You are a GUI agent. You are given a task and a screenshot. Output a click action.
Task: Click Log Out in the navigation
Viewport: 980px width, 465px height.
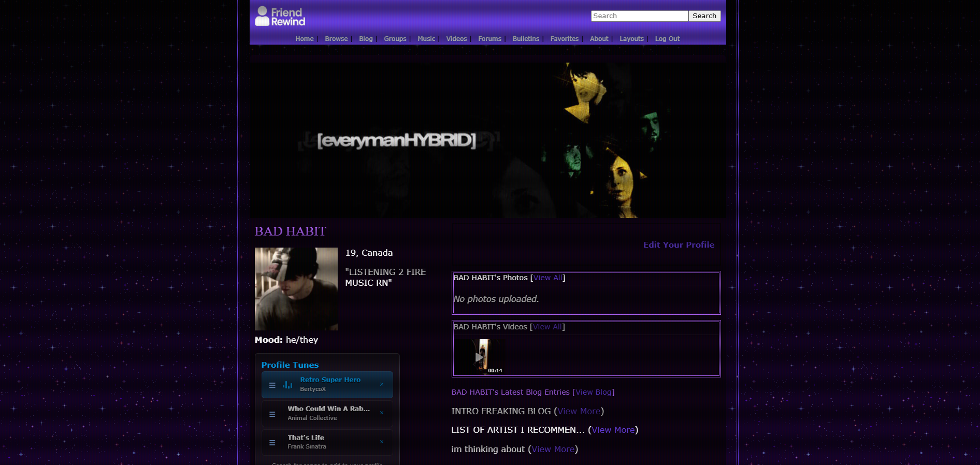coord(667,39)
